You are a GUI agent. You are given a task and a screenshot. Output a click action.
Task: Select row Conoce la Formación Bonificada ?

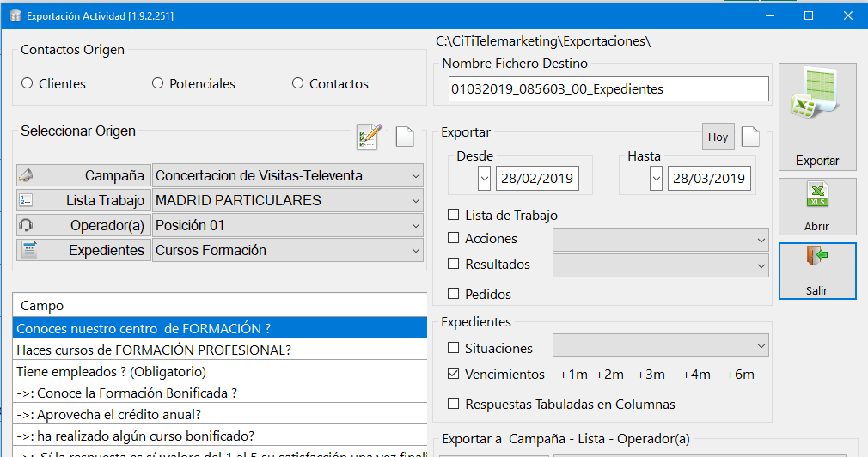pos(220,393)
